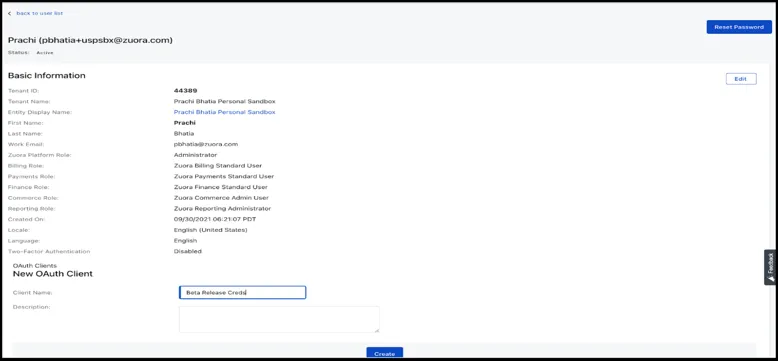Click the Tenant Name value text
This screenshot has height=361, width=778.
(x=224, y=102)
